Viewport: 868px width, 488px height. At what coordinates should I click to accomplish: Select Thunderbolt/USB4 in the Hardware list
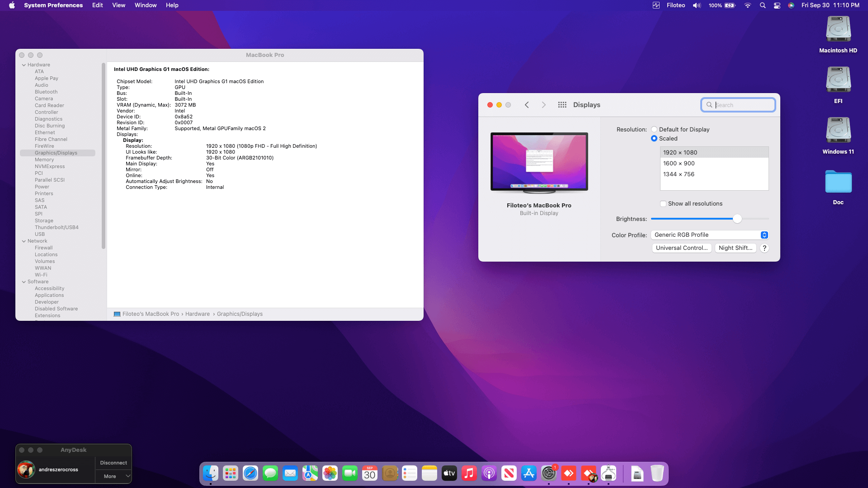point(57,228)
